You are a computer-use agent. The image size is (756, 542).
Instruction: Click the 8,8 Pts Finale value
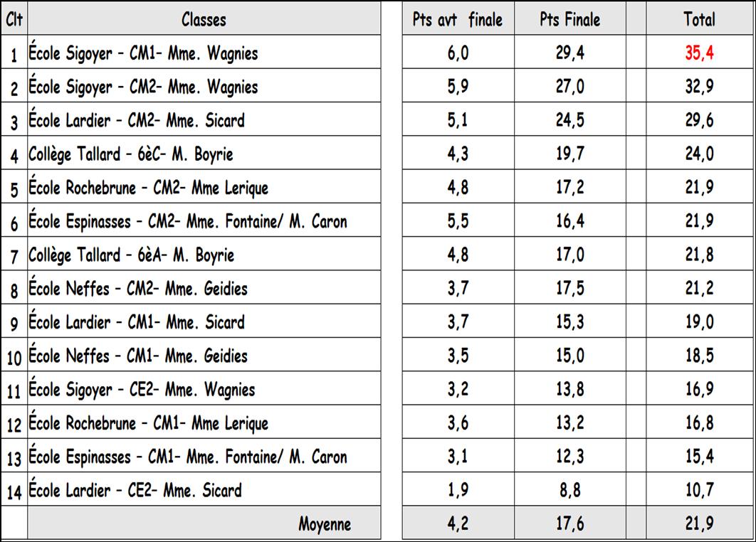click(x=570, y=489)
